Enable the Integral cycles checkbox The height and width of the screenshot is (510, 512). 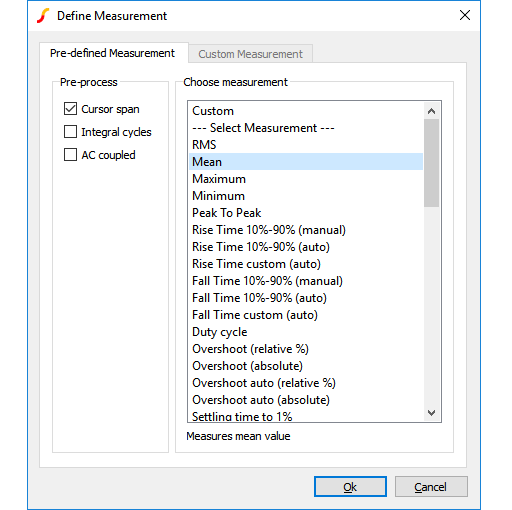coord(70,132)
